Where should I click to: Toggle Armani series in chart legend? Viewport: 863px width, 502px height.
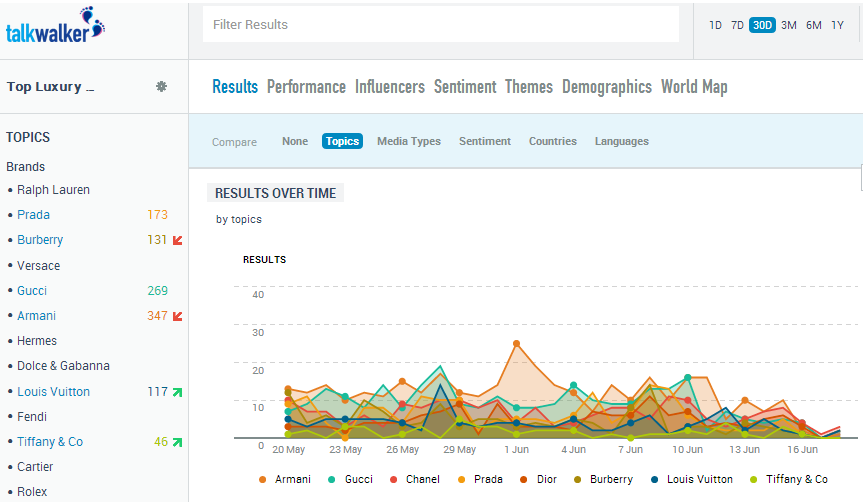[x=285, y=479]
